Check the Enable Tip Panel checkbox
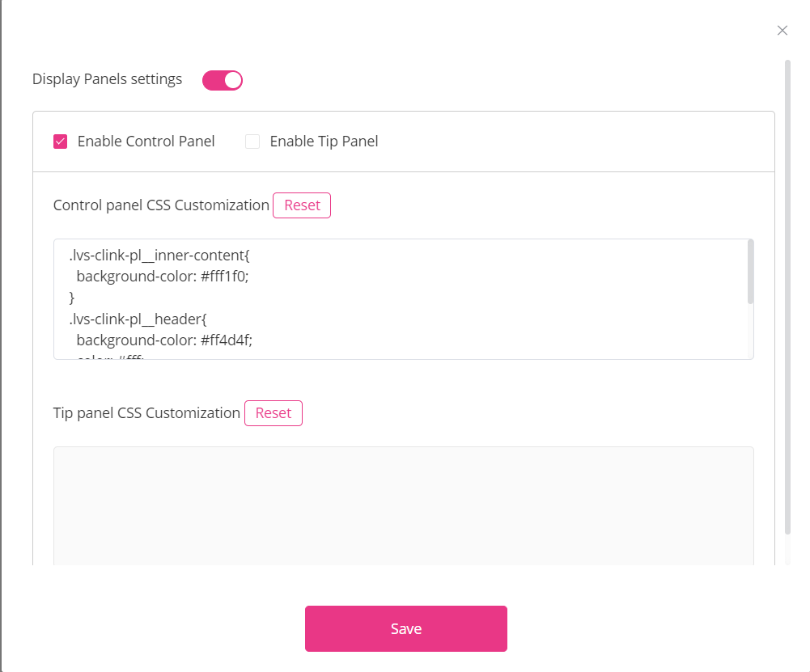 pyautogui.click(x=252, y=142)
